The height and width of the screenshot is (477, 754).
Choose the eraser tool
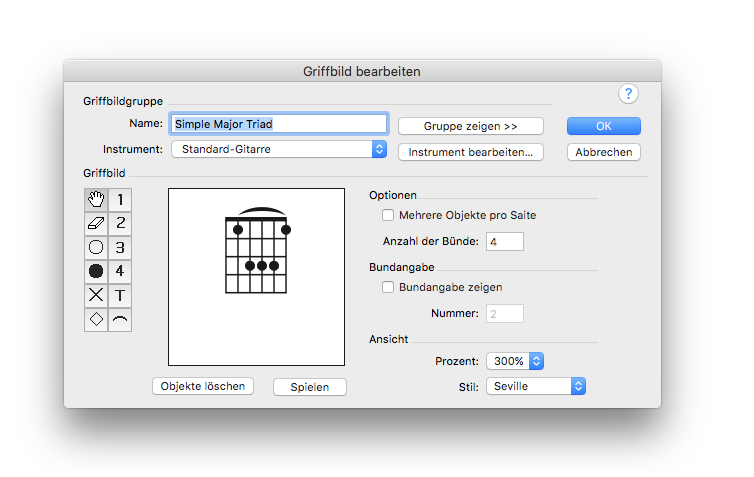(96, 224)
